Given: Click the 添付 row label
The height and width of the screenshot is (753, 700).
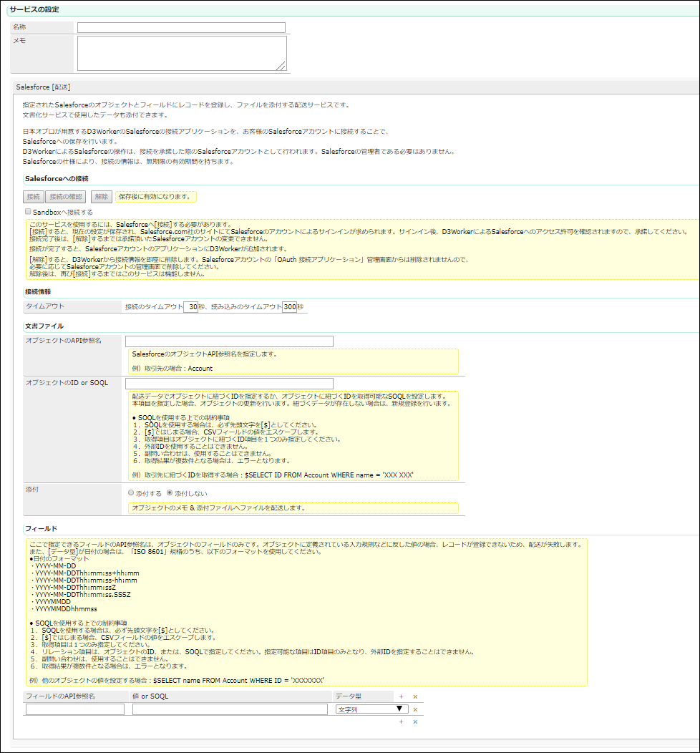Looking at the screenshot, I should (x=32, y=490).
